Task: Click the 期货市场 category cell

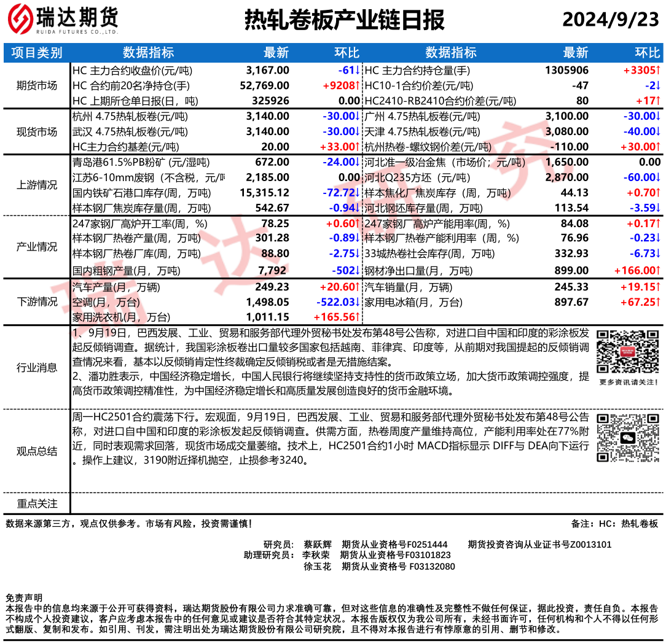Action: 37,86
